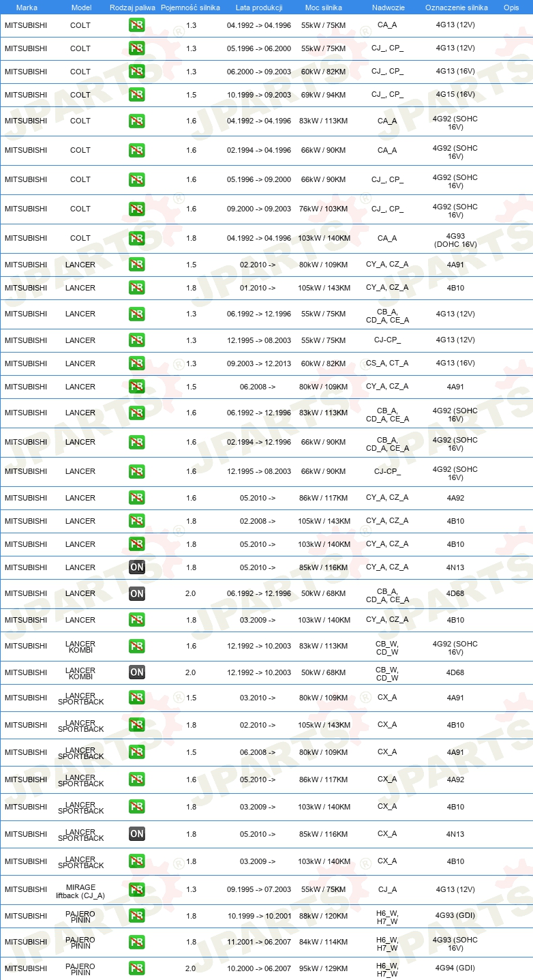Click the 84kW / 114KM power cell
This screenshot has width=533, height=980.
pos(324,942)
